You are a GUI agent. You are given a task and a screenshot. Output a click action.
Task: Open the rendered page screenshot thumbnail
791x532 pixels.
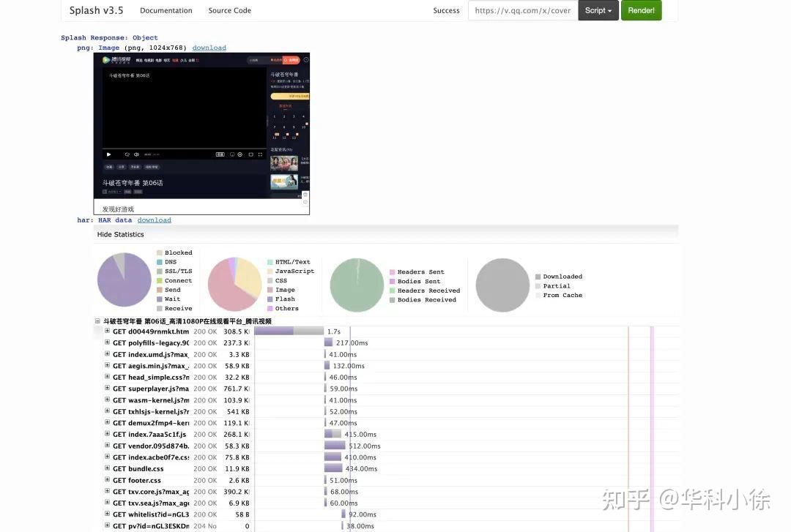(x=201, y=134)
